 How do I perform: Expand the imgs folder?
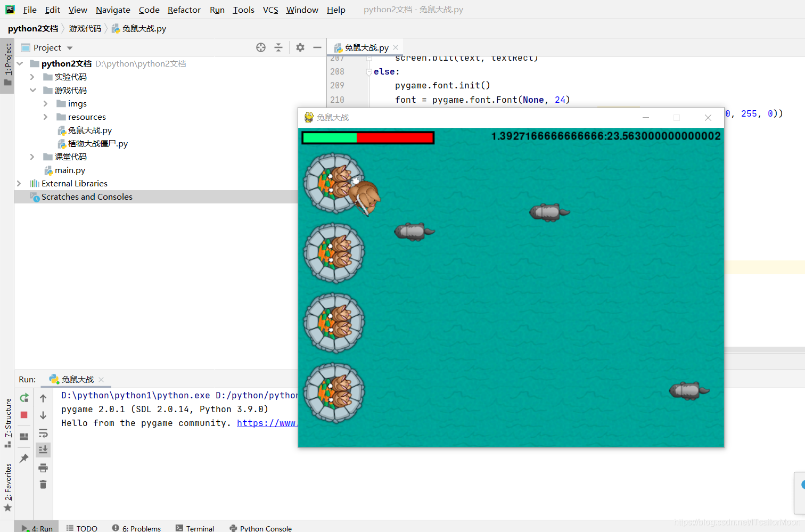click(45, 104)
